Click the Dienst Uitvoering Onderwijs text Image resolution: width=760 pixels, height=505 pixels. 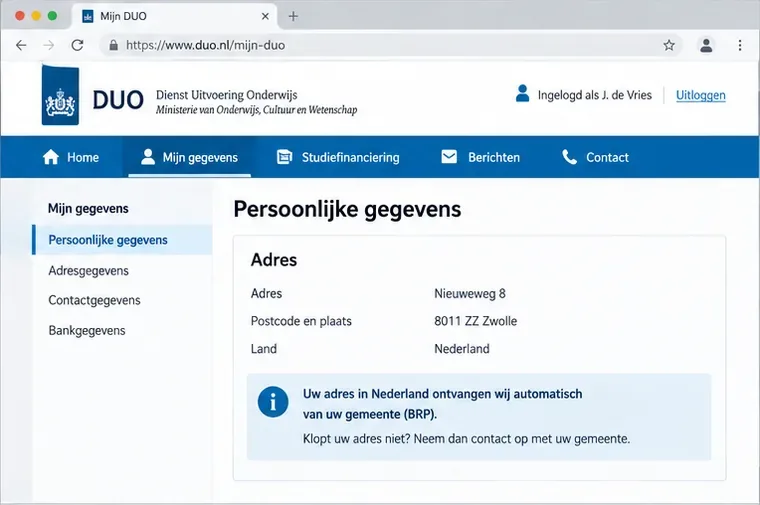(226, 95)
